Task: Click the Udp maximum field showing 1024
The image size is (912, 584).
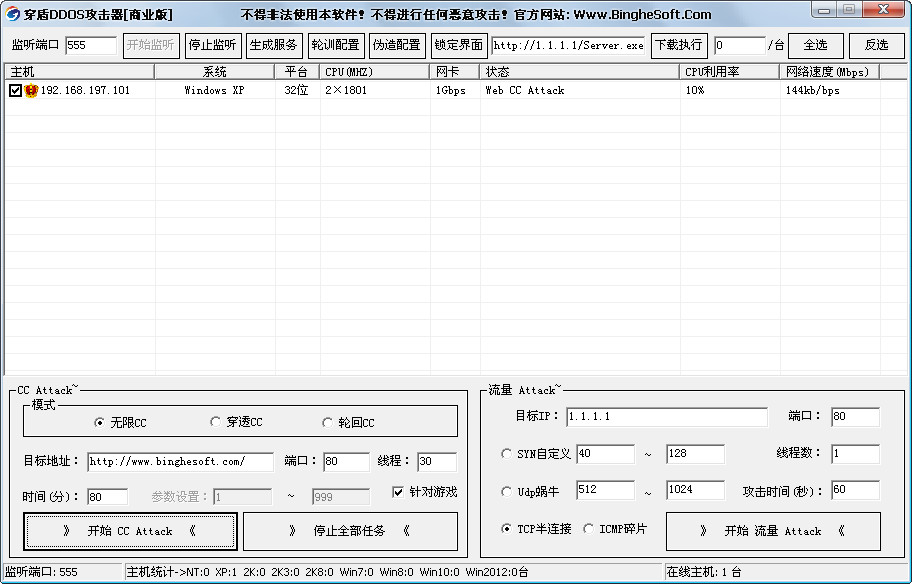Action: click(695, 490)
